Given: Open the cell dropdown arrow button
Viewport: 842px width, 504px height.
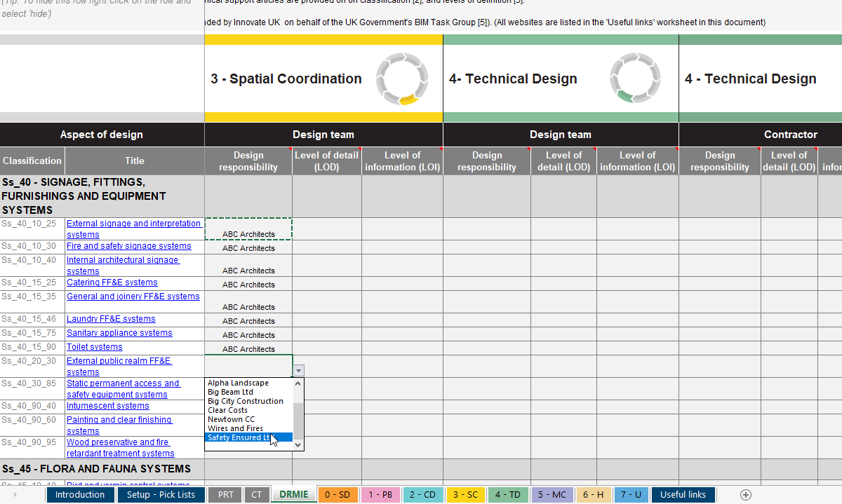Looking at the screenshot, I should [299, 371].
